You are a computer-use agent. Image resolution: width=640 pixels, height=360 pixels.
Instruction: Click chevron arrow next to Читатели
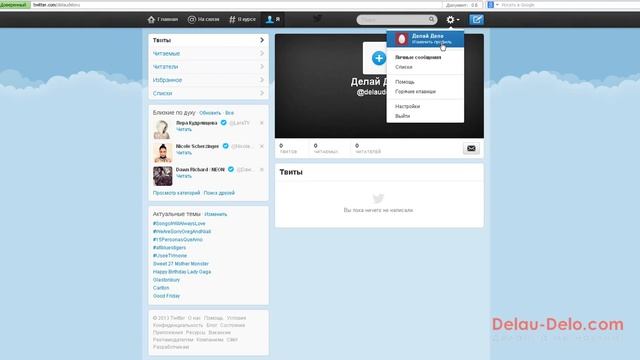pos(262,67)
